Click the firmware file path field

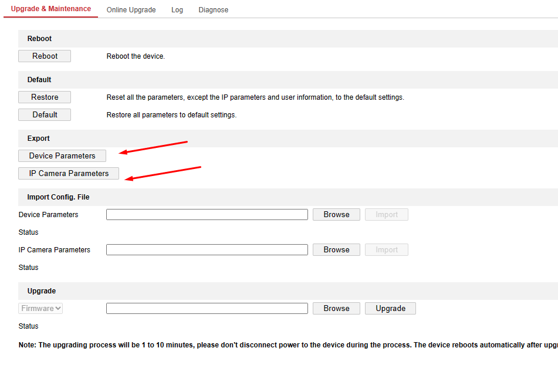tap(207, 309)
